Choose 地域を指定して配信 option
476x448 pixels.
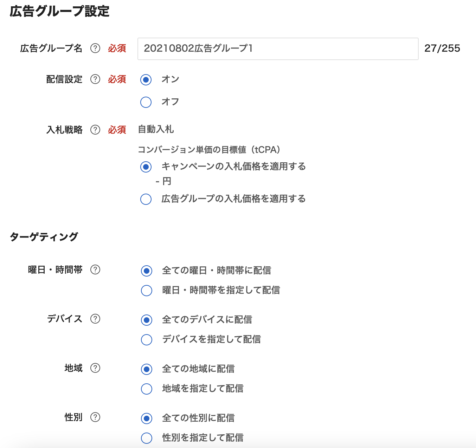point(147,389)
